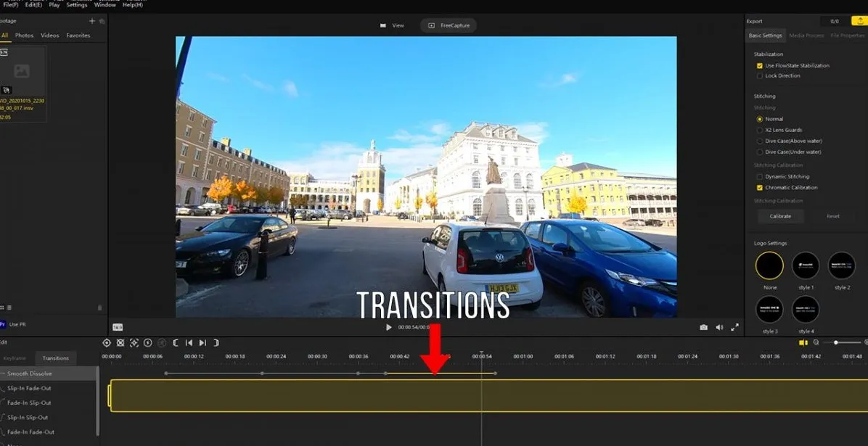Switch to the Keyframe tab
868x446 pixels.
click(x=15, y=358)
